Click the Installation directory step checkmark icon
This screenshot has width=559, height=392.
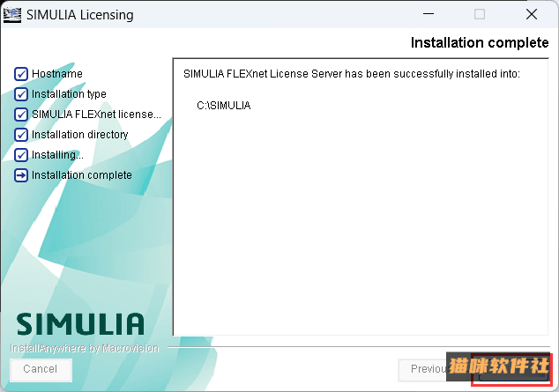point(21,135)
